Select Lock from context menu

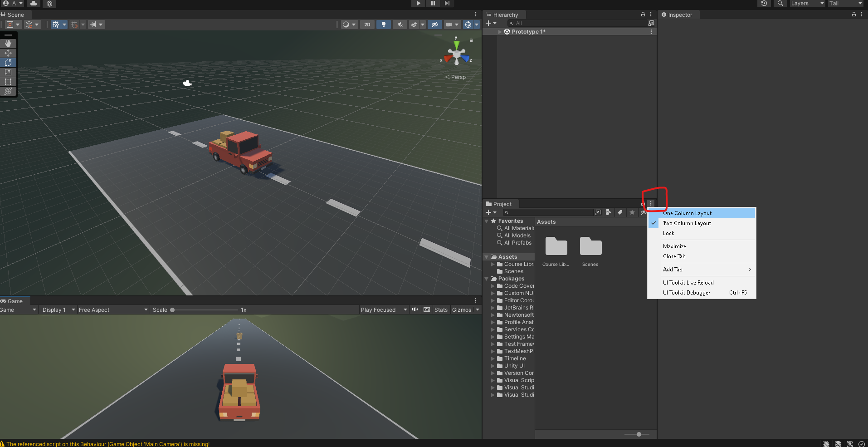[x=702, y=233]
